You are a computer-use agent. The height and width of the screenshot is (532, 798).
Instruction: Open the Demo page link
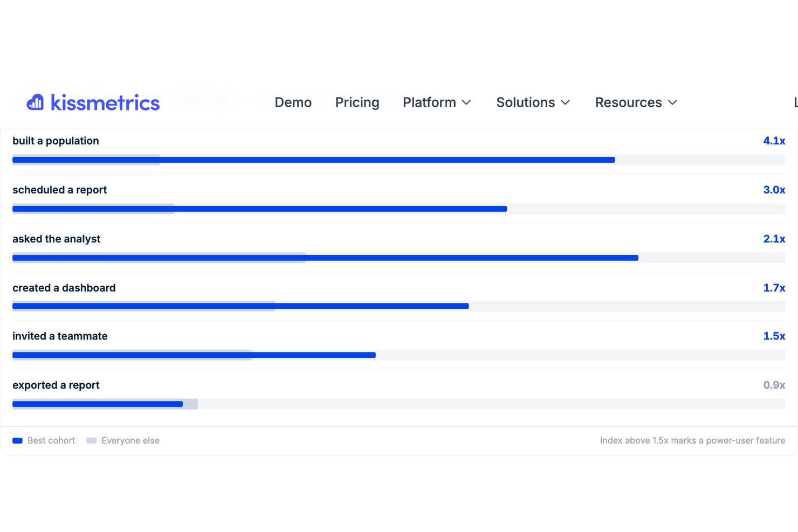click(x=293, y=102)
